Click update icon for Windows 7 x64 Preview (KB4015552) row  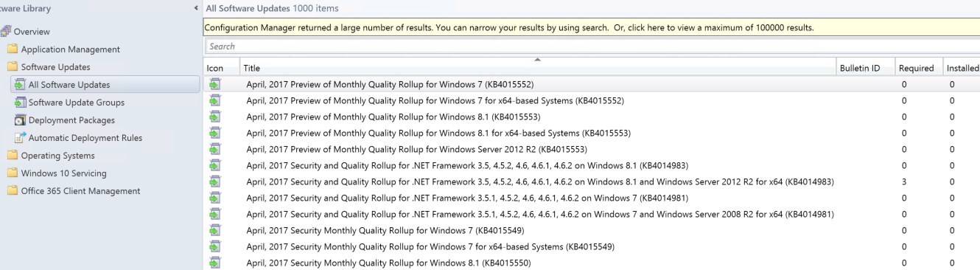pos(214,100)
